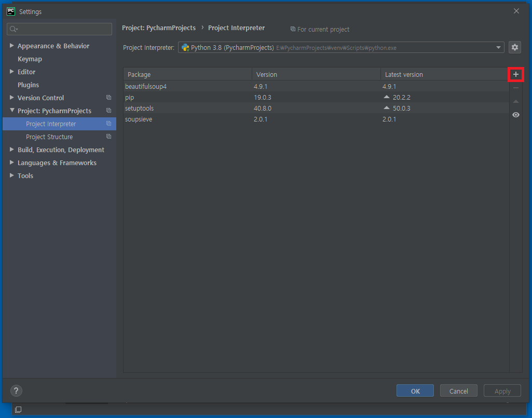Click the Latest version column header
The height and width of the screenshot is (418, 532).
(x=444, y=74)
